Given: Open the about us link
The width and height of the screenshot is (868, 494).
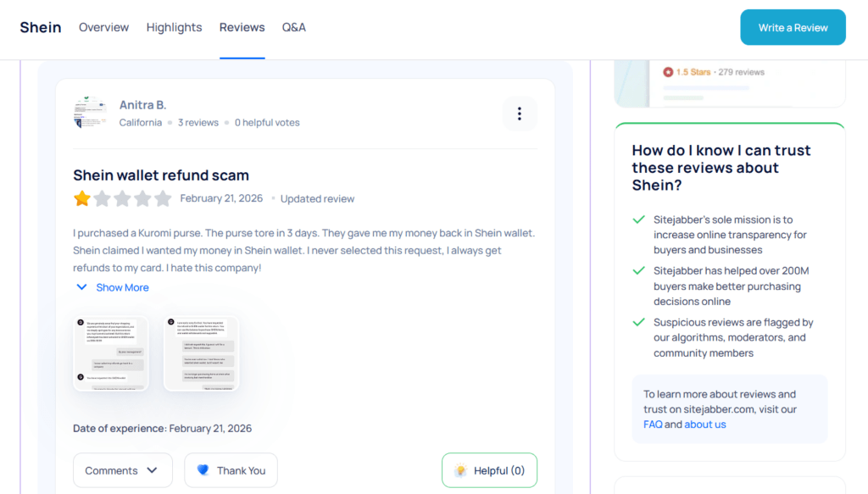Looking at the screenshot, I should (704, 424).
